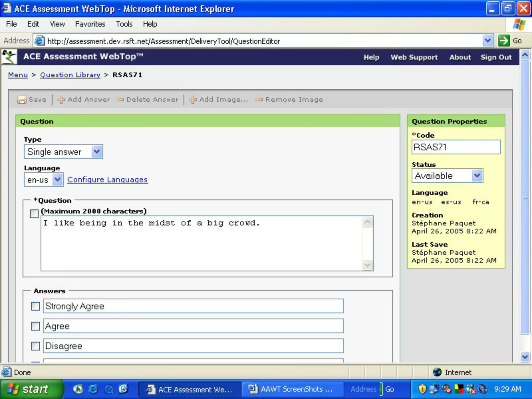Click into the Code field RSAS71
532x399 pixels.
coord(456,147)
